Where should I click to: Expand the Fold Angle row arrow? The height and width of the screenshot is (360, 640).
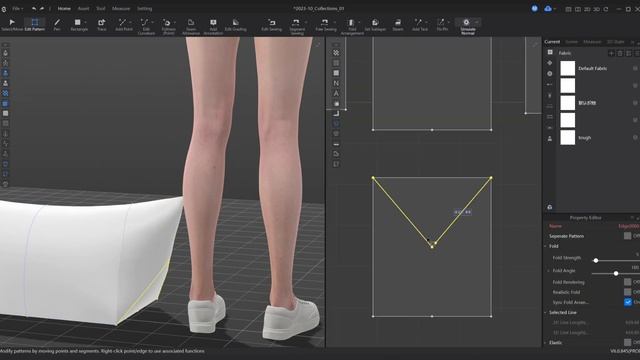(x=549, y=271)
